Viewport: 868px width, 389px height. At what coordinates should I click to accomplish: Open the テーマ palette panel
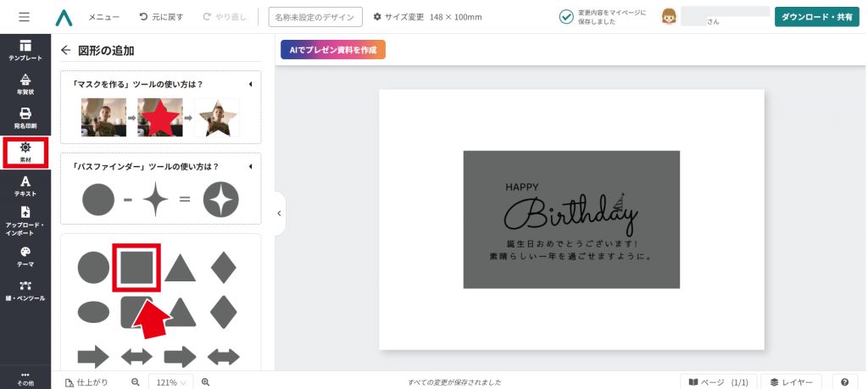25,256
